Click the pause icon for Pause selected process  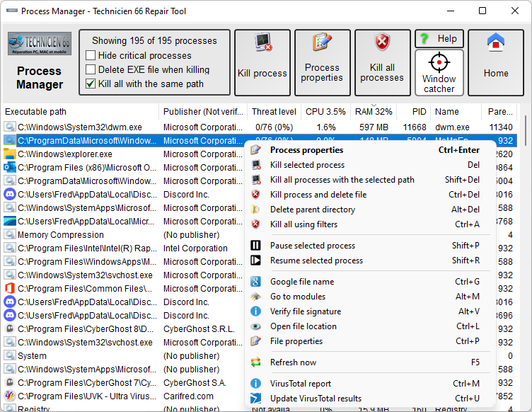(255, 246)
